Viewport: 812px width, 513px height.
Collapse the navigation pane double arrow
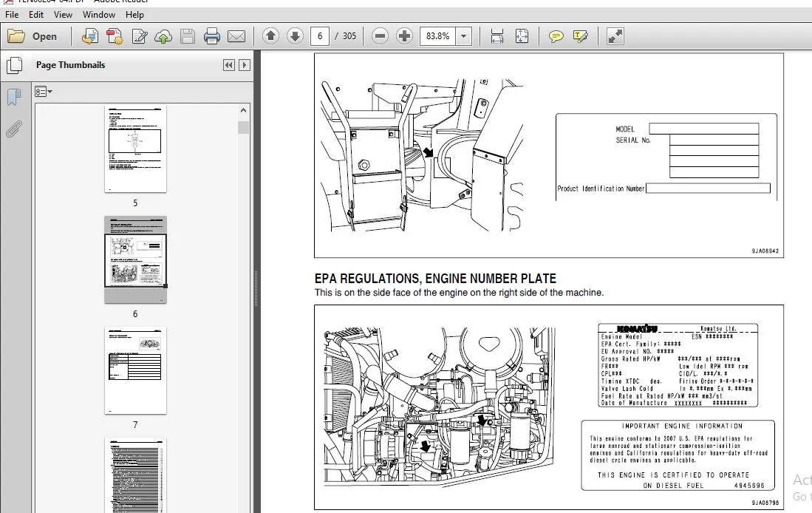pos(228,65)
